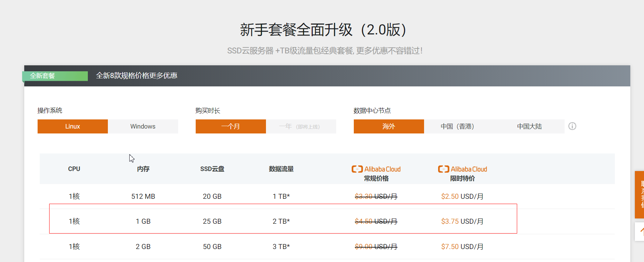Click the 限时特价 column header label
Viewport: 644px width, 262px height.
coord(463,178)
